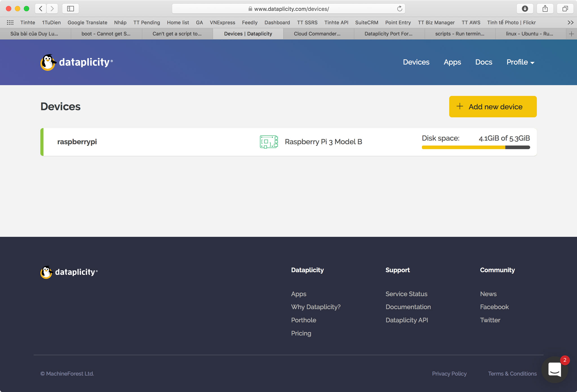577x392 pixels.
Task: Open Docs in the top navigation
Action: (484, 62)
